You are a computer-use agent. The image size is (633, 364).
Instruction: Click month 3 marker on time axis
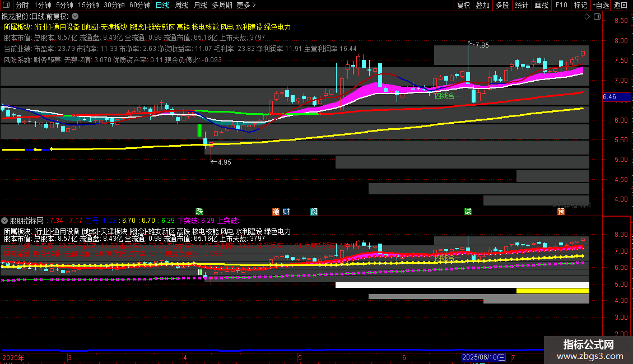[x=69, y=357]
